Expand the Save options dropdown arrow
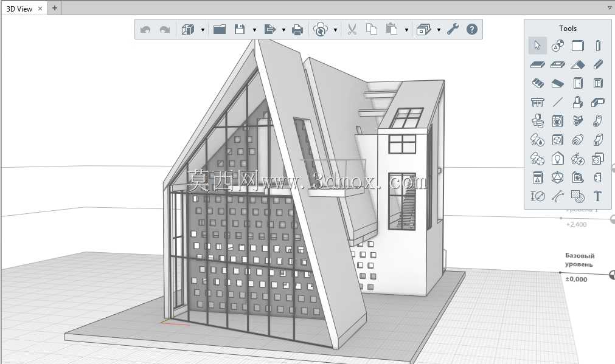Viewport: 615px width, 364px height. point(254,30)
